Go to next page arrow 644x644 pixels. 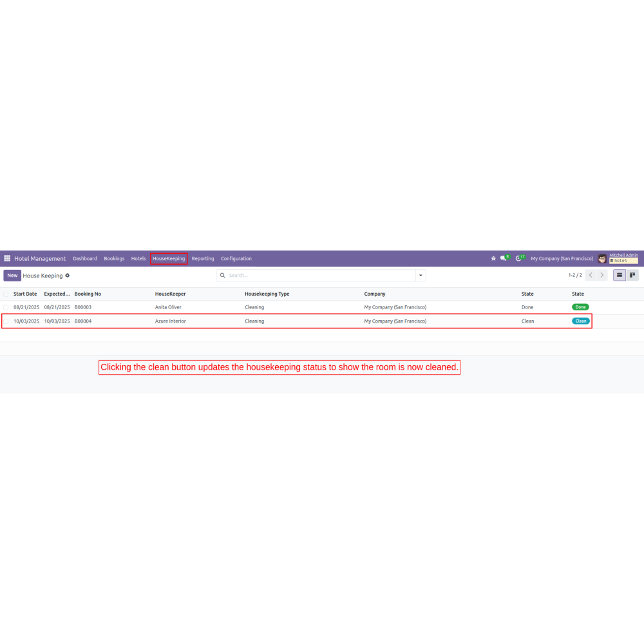pos(602,275)
